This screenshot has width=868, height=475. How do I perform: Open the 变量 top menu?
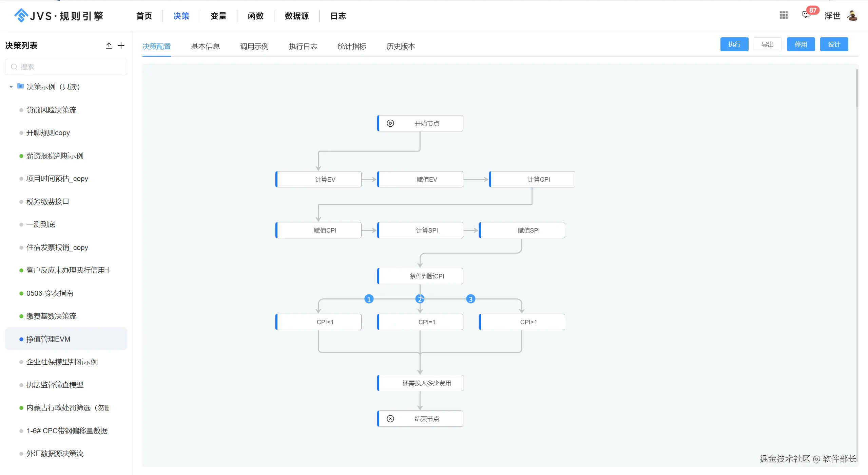pos(218,16)
